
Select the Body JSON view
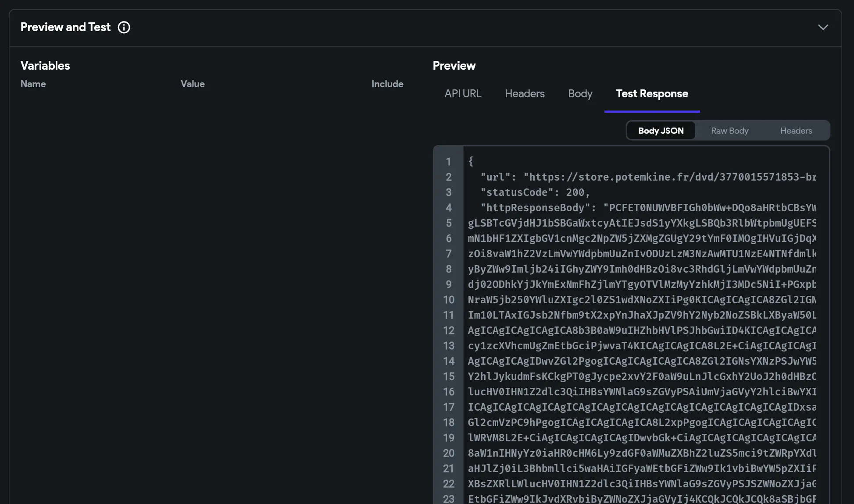(x=661, y=131)
